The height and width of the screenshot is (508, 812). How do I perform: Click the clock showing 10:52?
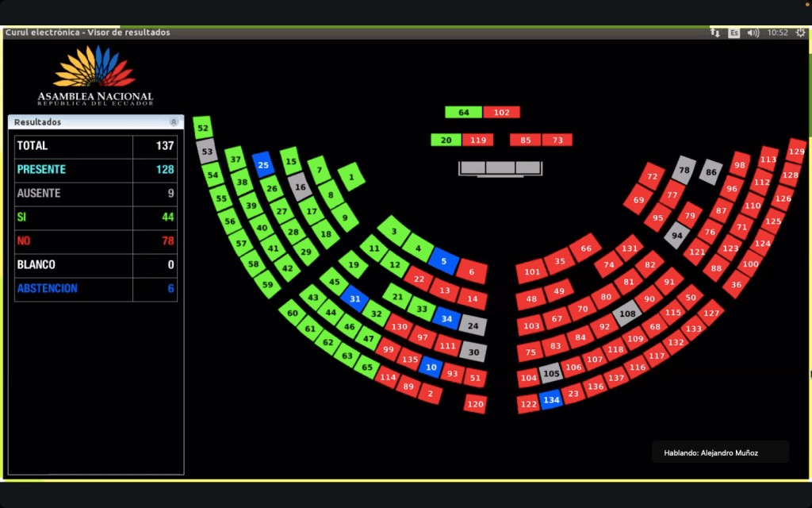(777, 33)
